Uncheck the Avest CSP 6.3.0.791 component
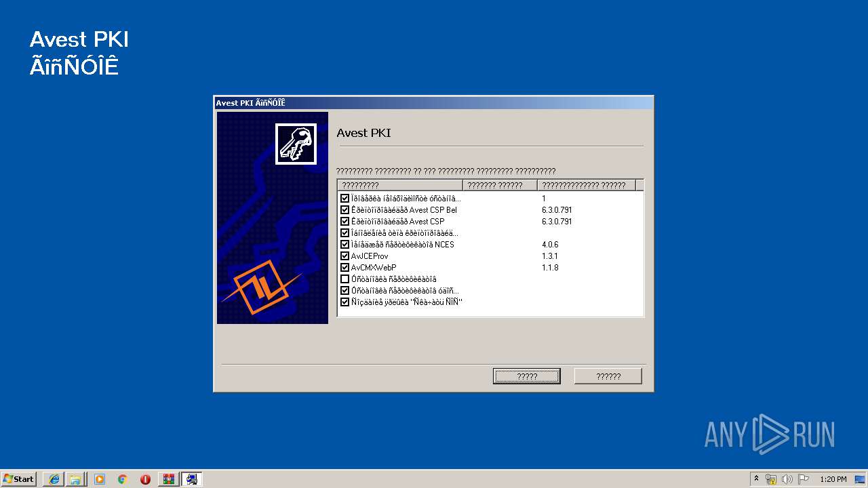The image size is (868, 488). click(344, 222)
